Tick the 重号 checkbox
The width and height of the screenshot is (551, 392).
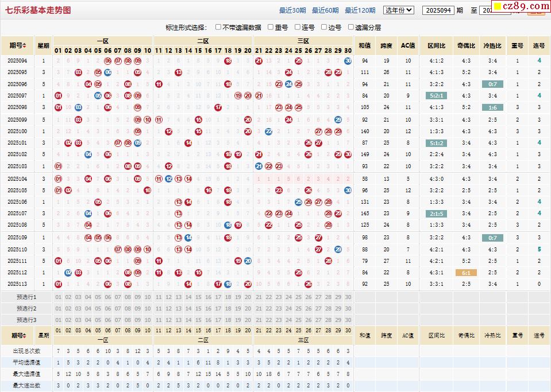click(271, 27)
